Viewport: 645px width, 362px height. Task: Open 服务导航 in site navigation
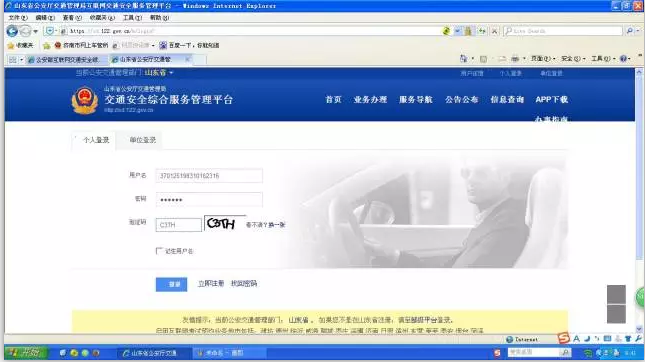pos(415,100)
